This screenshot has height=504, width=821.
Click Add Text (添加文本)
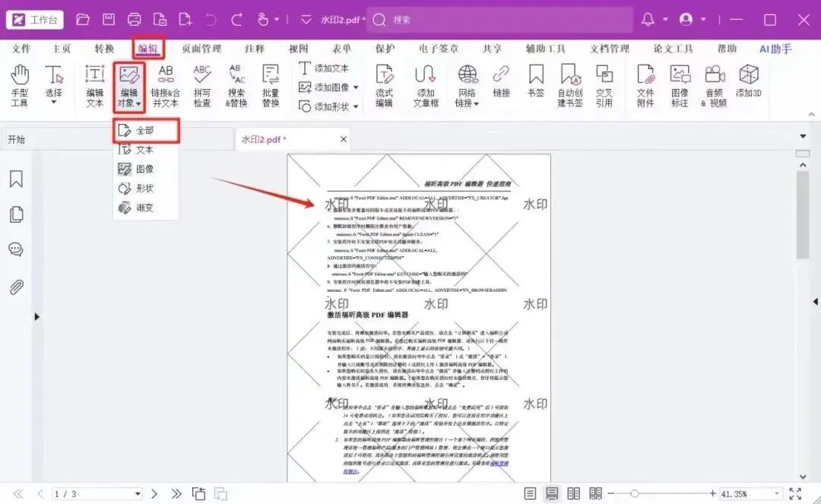324,68
